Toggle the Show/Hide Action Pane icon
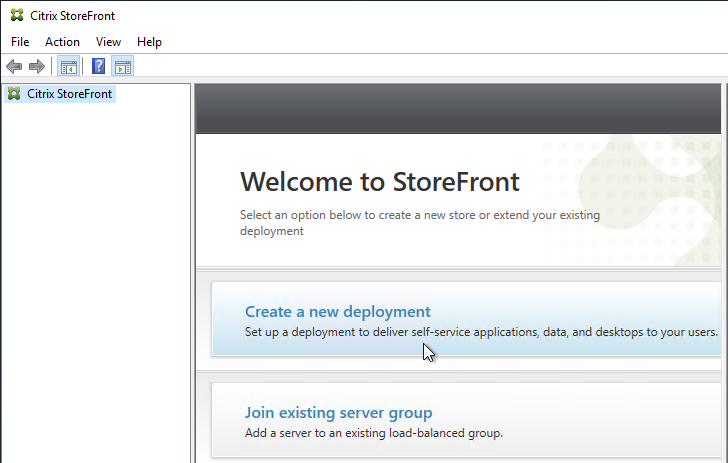The width and height of the screenshot is (728, 463). (x=123, y=66)
